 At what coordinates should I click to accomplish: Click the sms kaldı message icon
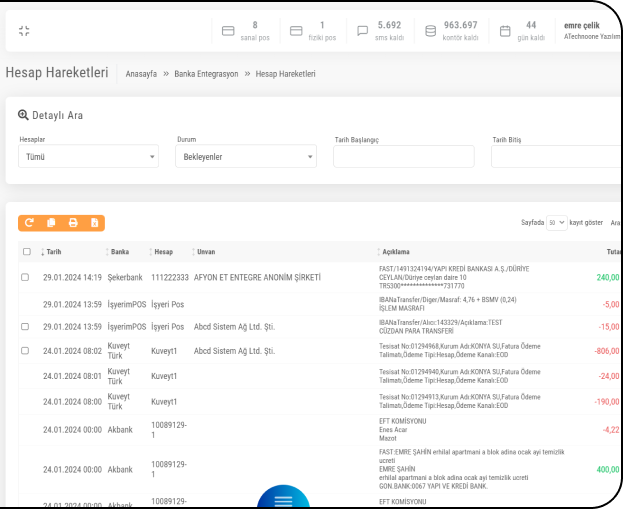(x=362, y=31)
